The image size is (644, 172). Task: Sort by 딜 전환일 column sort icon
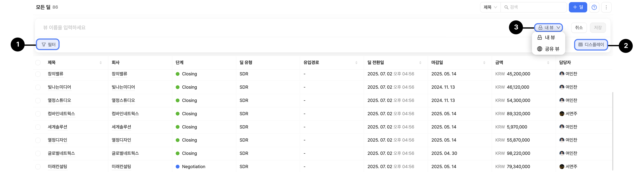tap(420, 63)
